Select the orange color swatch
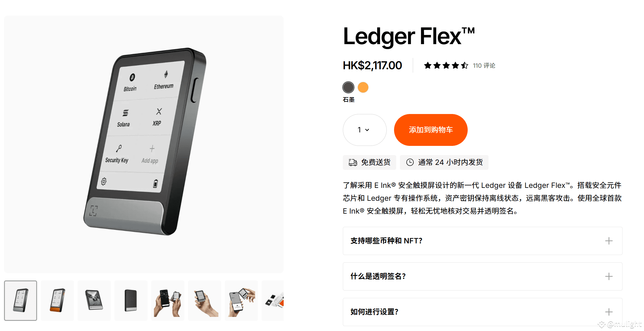 click(363, 87)
